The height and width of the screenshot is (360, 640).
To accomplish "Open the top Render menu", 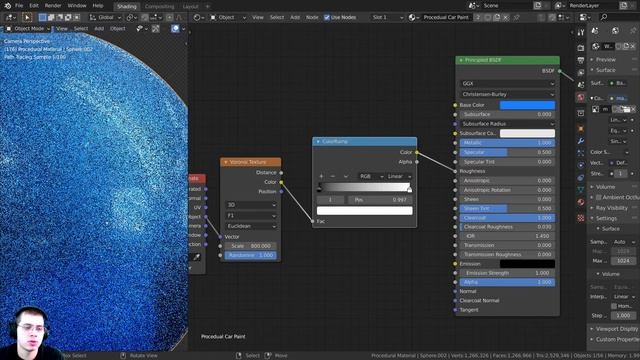I will [x=53, y=6].
